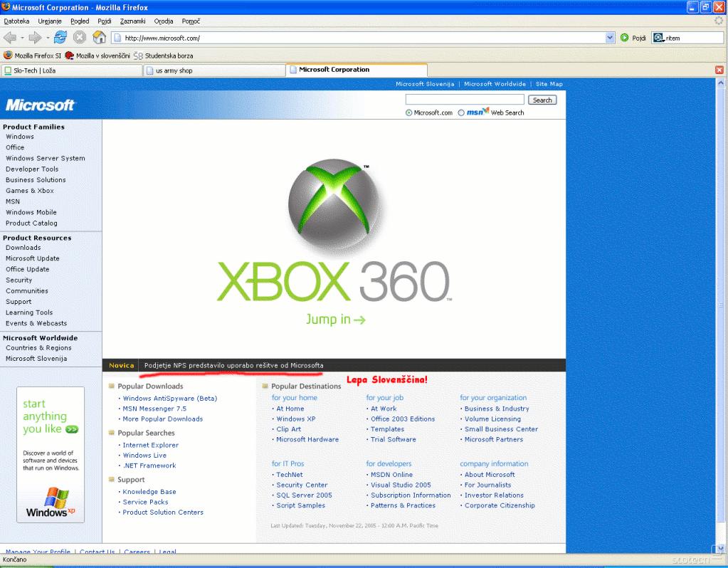Open the Back button history dropdown arrow
728x568 pixels.
(x=22, y=38)
